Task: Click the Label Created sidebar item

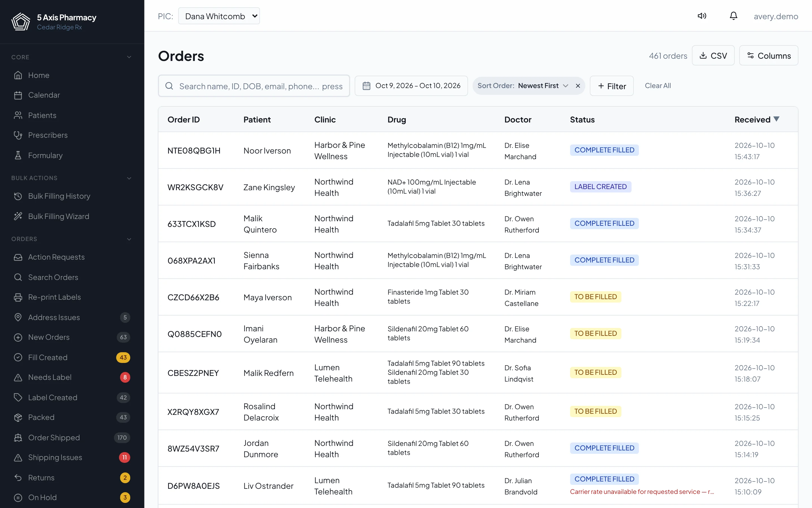Action: (x=72, y=397)
